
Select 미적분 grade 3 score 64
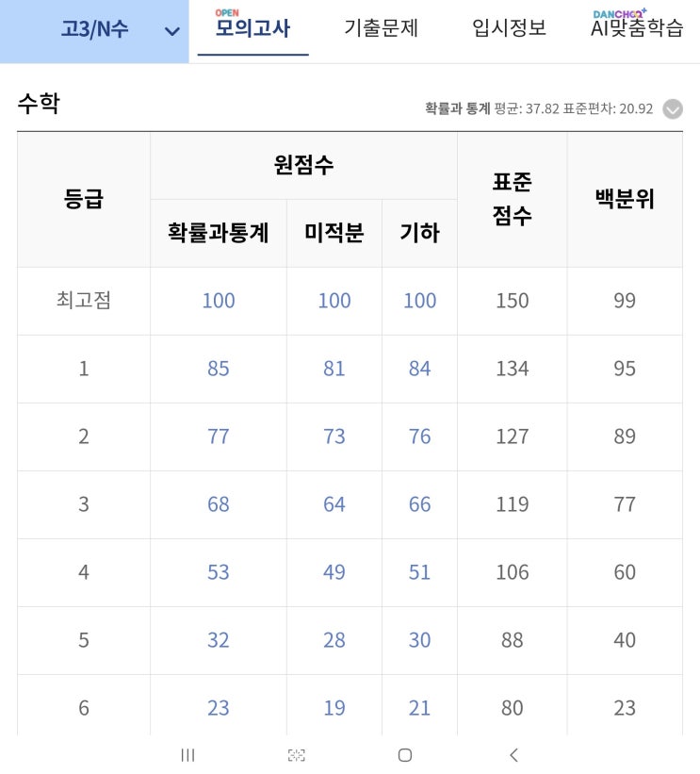(x=334, y=504)
